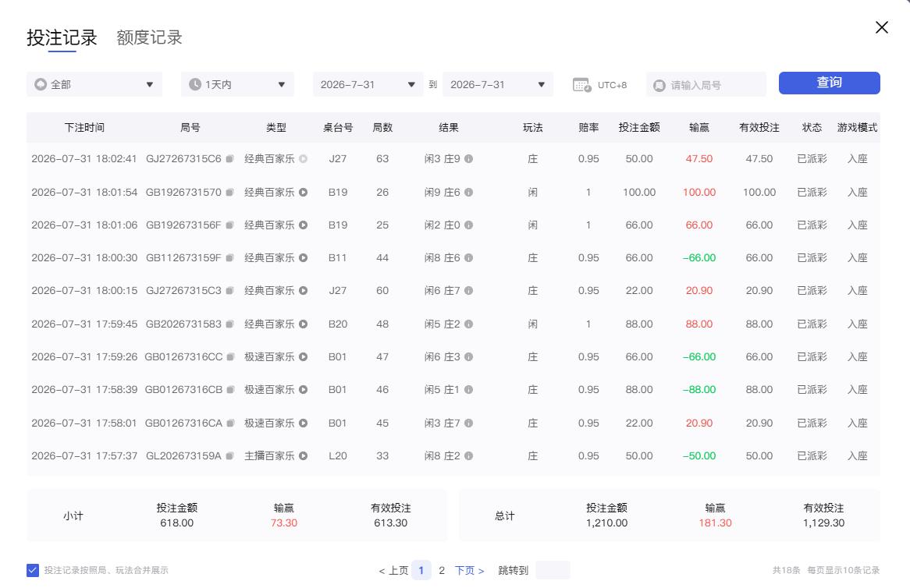Uncheck merge records by round checkbox
This screenshot has height=588, width=910.
pos(33,571)
